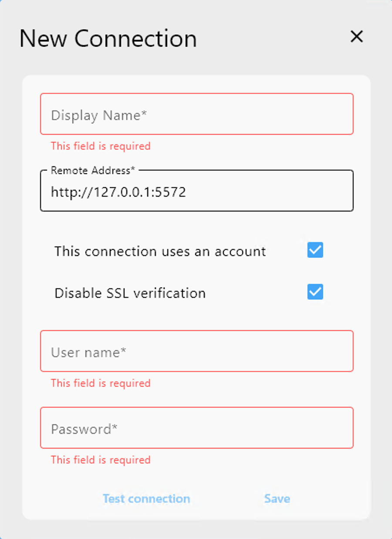Click inside the User name field
The width and height of the screenshot is (392, 539).
(196, 351)
